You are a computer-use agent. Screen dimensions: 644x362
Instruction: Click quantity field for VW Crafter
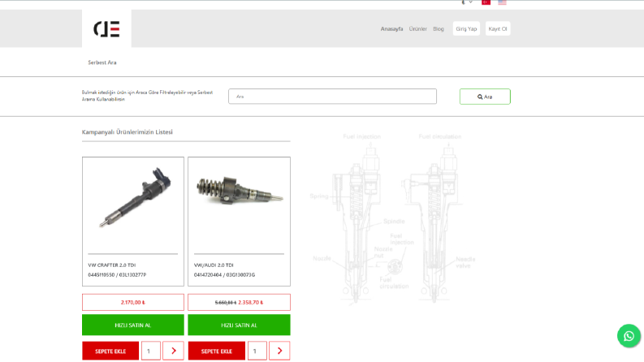click(151, 351)
